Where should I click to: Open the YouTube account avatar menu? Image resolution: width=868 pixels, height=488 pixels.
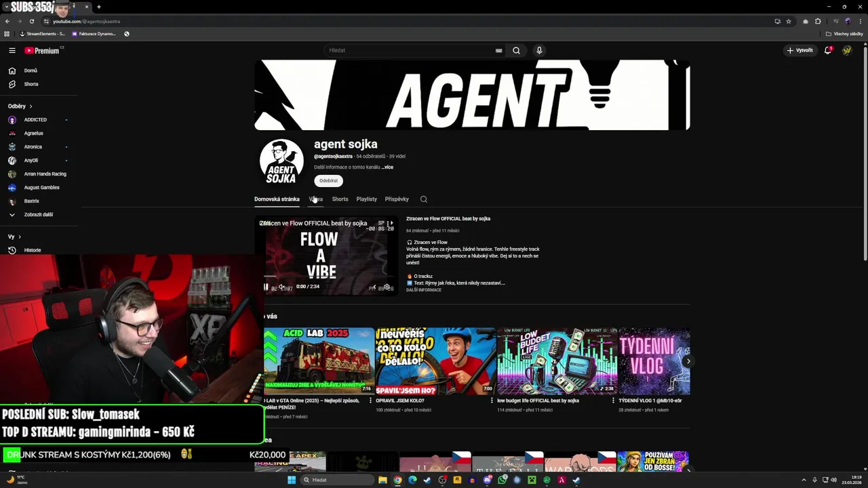click(x=847, y=50)
